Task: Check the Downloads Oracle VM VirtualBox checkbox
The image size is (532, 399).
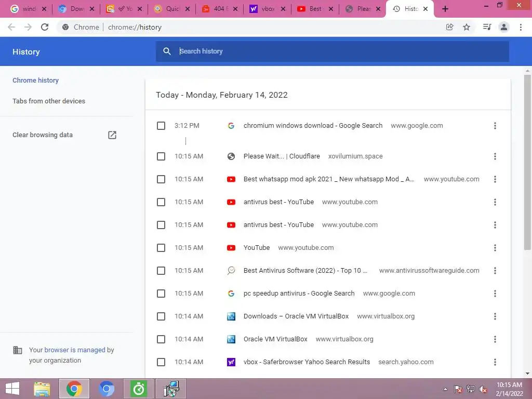Action: pyautogui.click(x=161, y=316)
